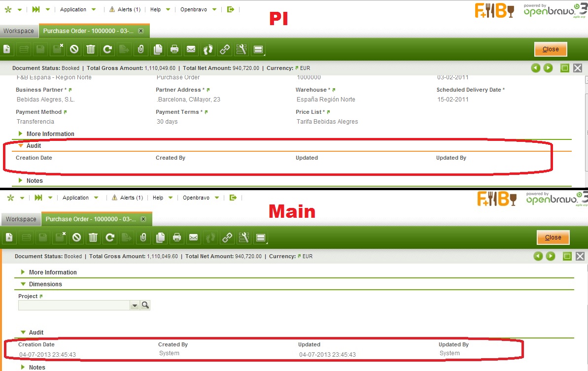Screen dimensions: 588x371
Task: Follow Business Partner link arrow in PI window
Action: [x=70, y=90]
